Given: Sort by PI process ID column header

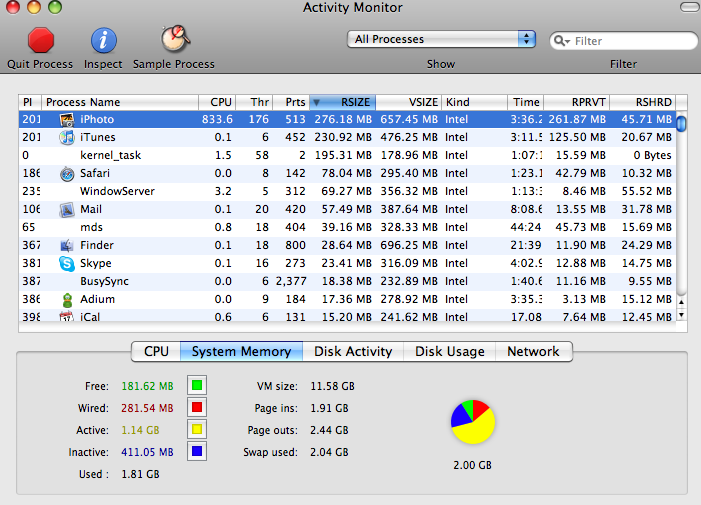Looking at the screenshot, I should (x=30, y=102).
